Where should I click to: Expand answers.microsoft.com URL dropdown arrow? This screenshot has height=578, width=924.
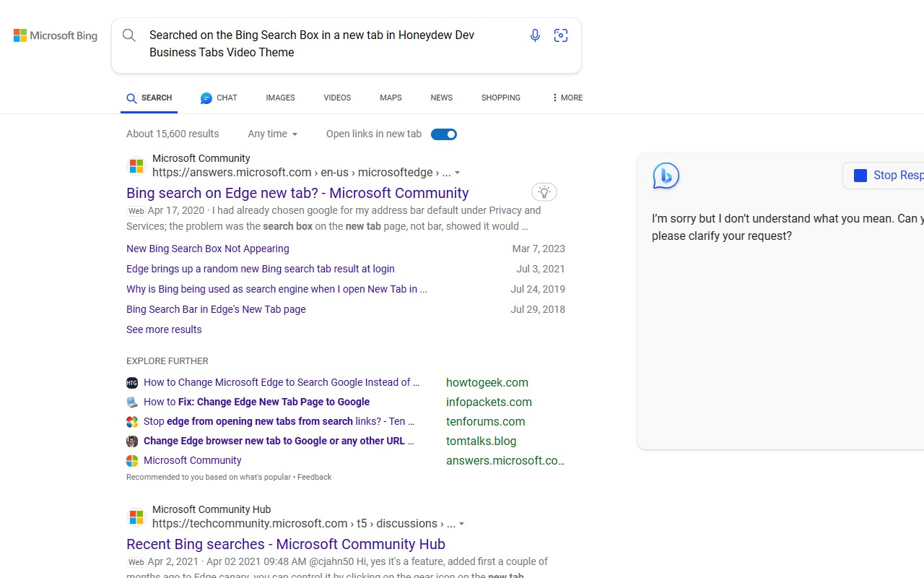point(458,173)
